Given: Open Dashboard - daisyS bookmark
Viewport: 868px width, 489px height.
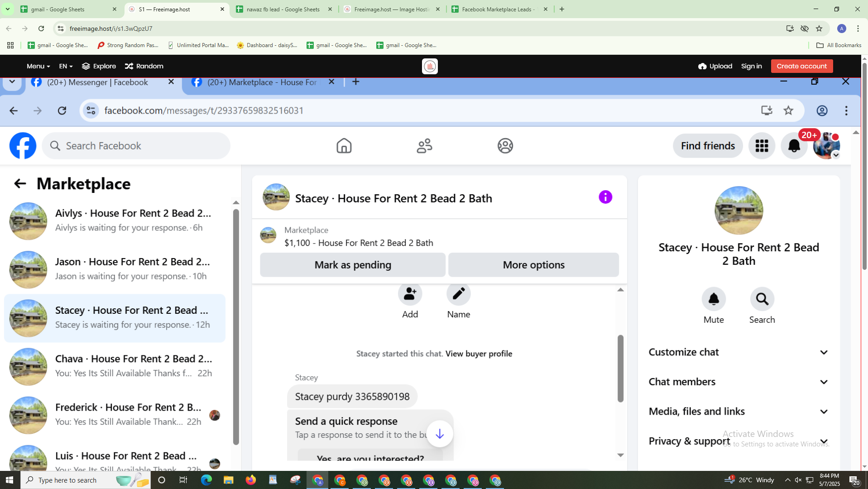Looking at the screenshot, I should tap(267, 45).
